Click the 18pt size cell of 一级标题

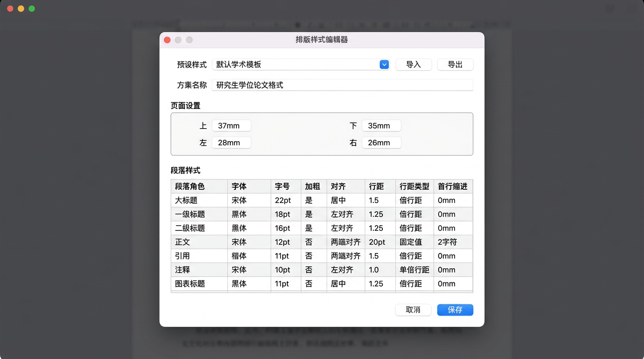pyautogui.click(x=286, y=214)
